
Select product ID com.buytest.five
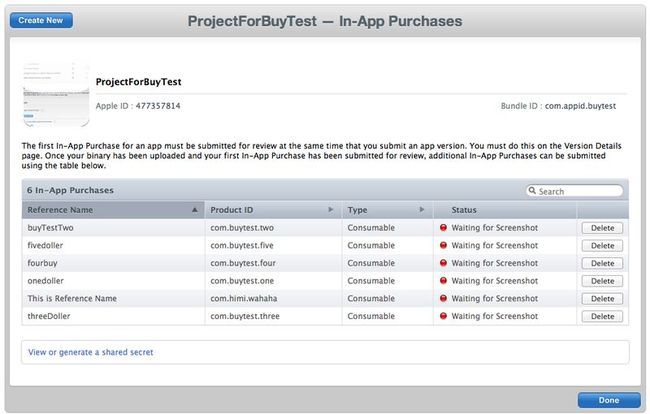click(242, 245)
